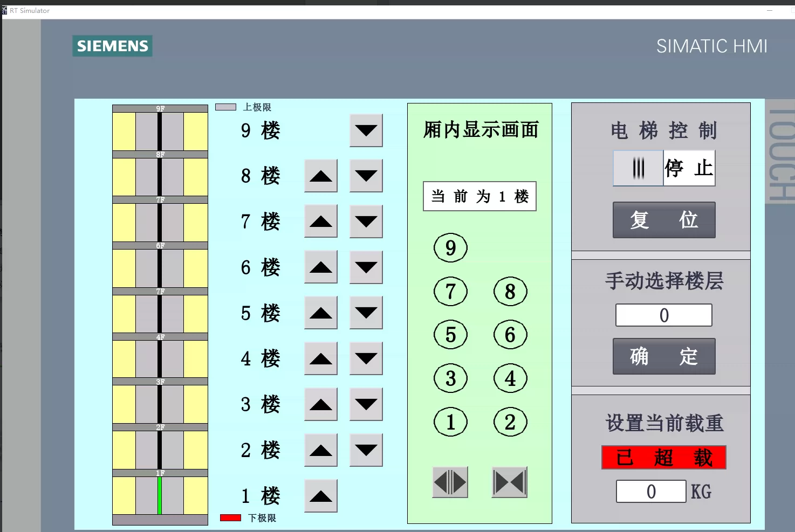The image size is (795, 532).
Task: Click the open-door button in the car panel
Action: (x=450, y=482)
